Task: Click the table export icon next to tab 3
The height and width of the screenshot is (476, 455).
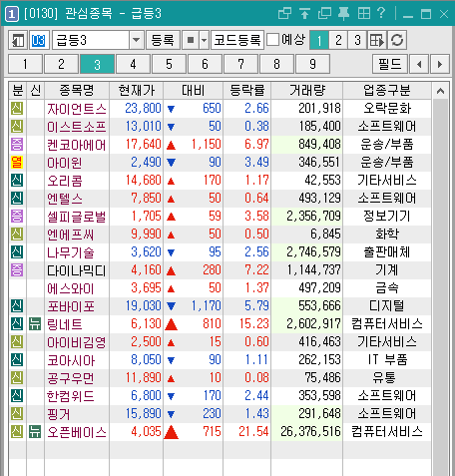Action: [377, 40]
